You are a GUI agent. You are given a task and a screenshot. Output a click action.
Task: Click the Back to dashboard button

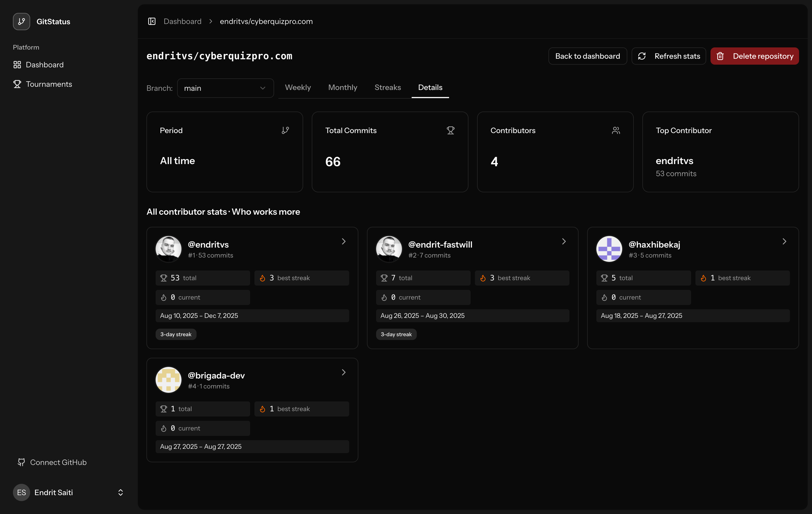587,56
